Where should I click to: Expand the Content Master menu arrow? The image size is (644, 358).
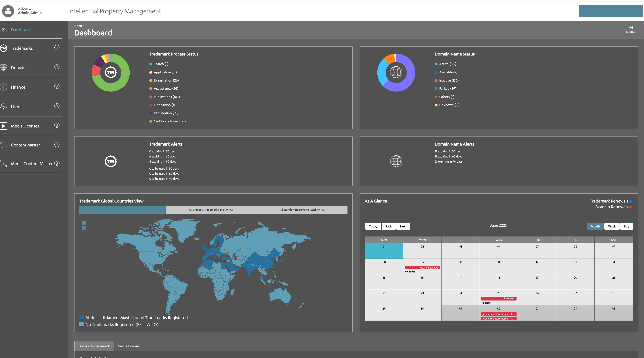coord(57,145)
